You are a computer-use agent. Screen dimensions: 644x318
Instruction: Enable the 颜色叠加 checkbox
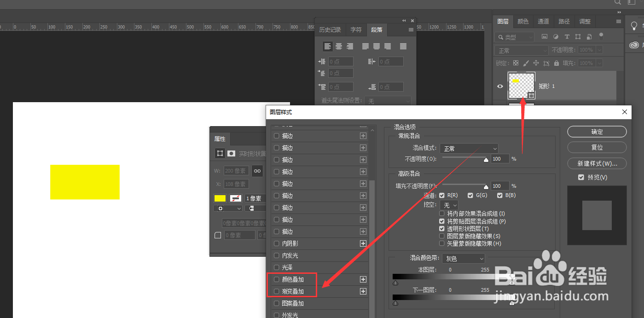[277, 279]
